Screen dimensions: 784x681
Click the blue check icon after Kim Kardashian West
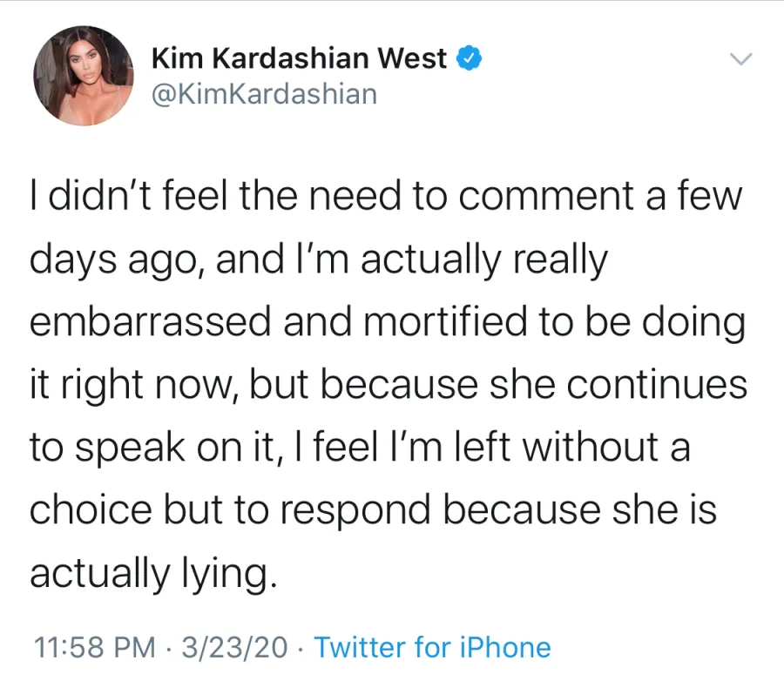(470, 57)
